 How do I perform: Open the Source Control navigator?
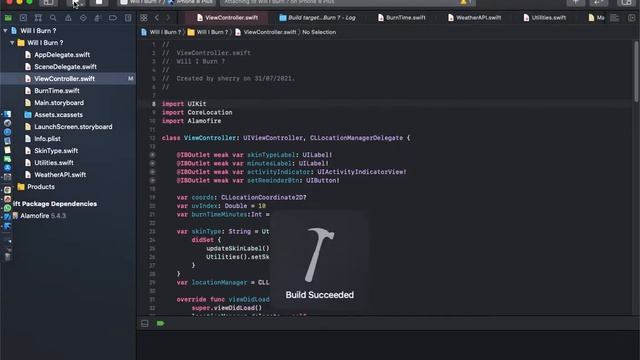(x=23, y=18)
